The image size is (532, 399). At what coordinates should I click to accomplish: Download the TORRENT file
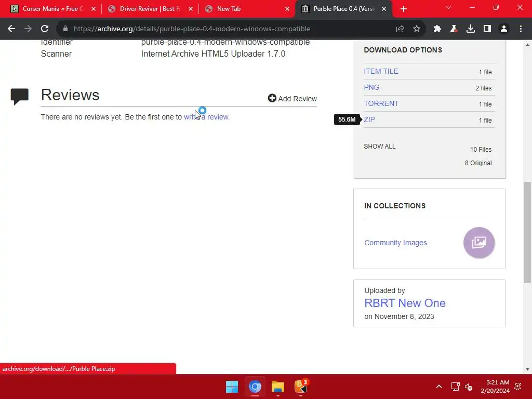click(381, 103)
